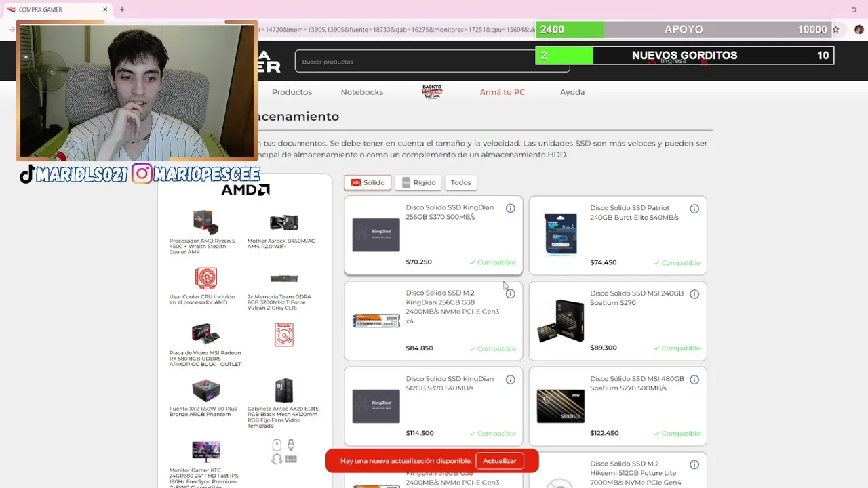The image size is (868, 488).
Task: Select the XYZ 650W power supply icon
Action: [x=205, y=391]
